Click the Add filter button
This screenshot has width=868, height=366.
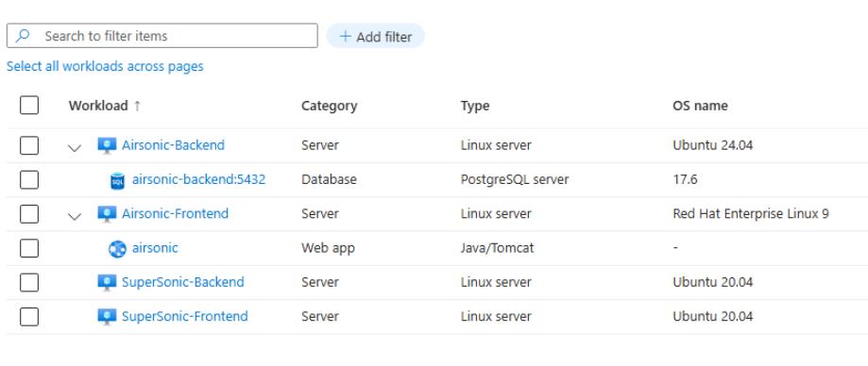376,37
